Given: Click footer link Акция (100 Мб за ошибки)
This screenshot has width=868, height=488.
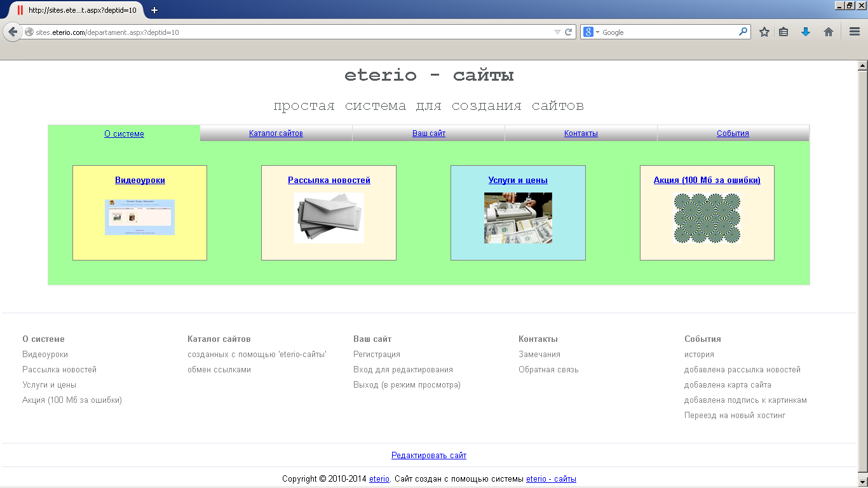Looking at the screenshot, I should (72, 400).
